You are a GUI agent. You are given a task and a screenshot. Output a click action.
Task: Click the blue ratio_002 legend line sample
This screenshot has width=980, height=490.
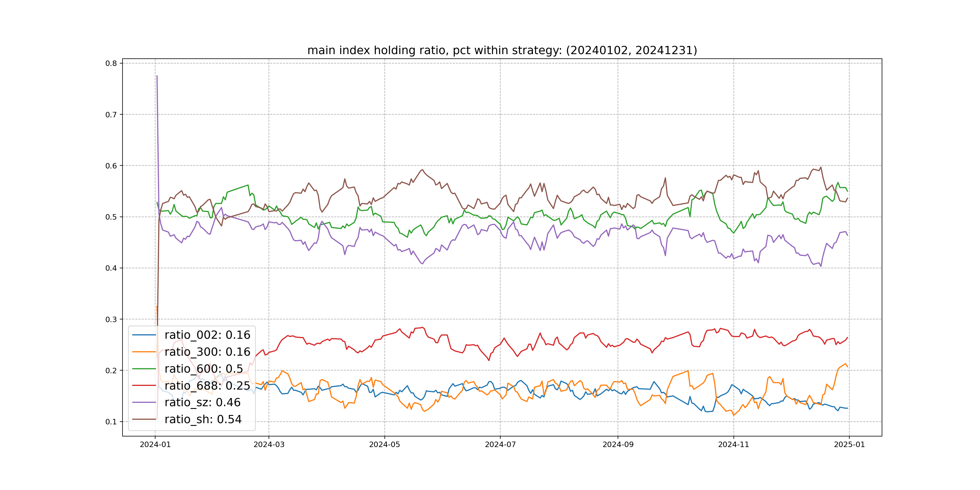(x=144, y=335)
